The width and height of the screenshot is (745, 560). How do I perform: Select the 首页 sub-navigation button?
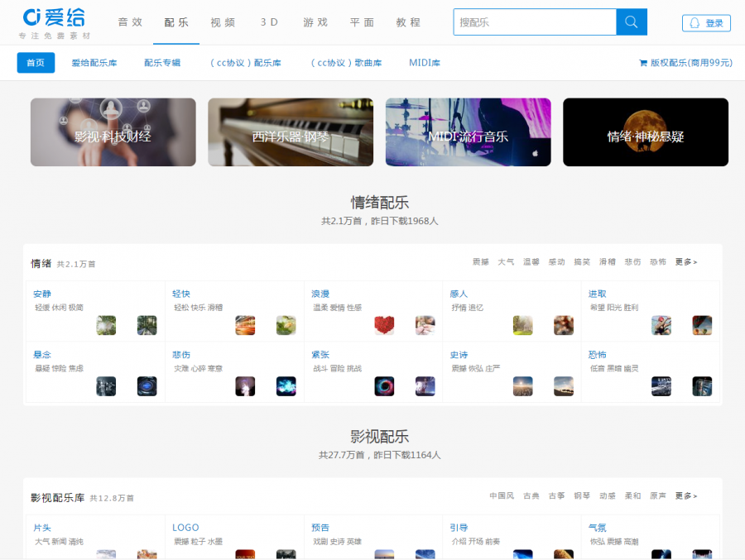click(x=36, y=63)
